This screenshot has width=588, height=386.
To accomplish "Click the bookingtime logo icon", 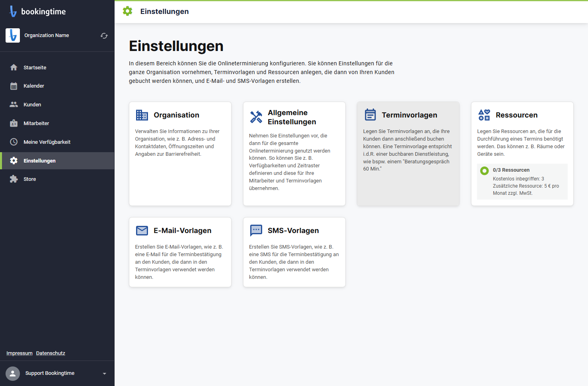I will [x=13, y=12].
